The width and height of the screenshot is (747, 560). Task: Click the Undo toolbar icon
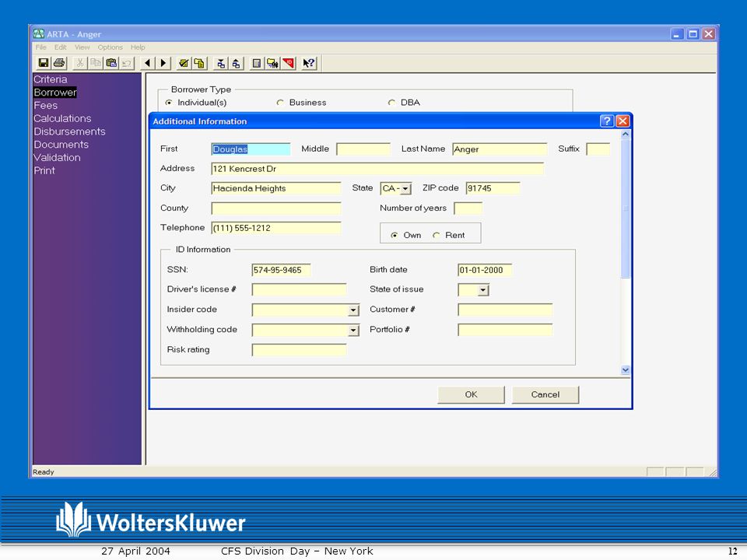127,63
